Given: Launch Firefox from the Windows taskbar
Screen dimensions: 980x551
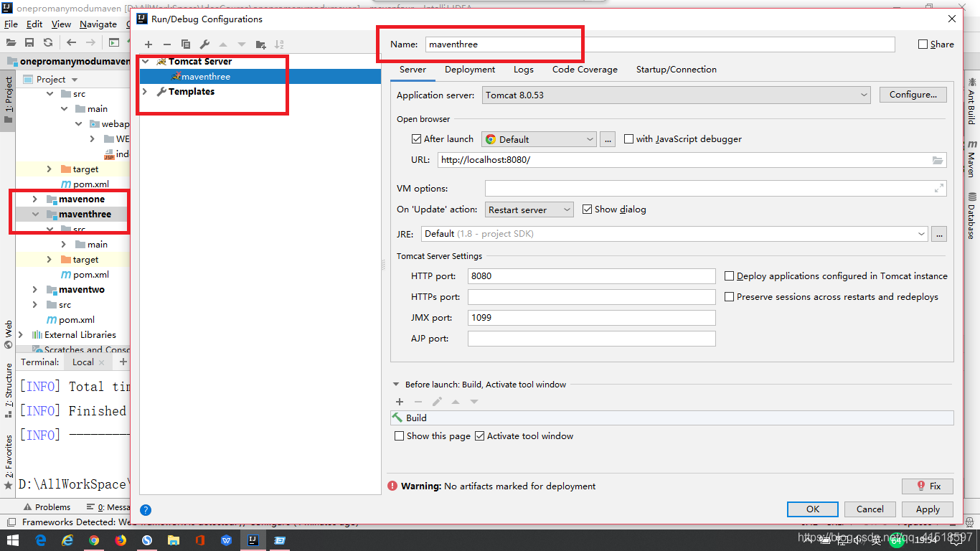Looking at the screenshot, I should pyautogui.click(x=121, y=540).
